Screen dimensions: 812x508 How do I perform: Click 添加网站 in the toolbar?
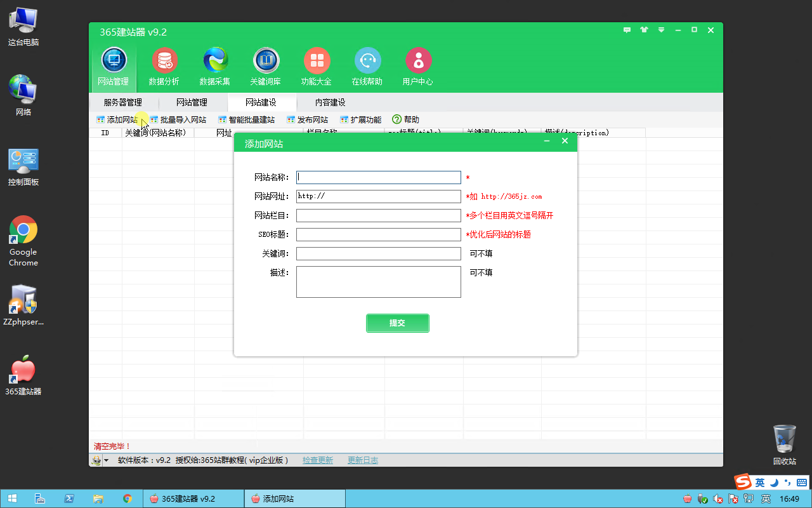(x=117, y=119)
